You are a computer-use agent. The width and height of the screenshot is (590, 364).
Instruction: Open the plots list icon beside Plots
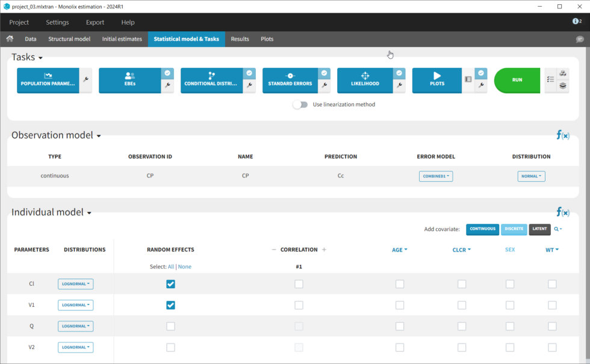468,79
